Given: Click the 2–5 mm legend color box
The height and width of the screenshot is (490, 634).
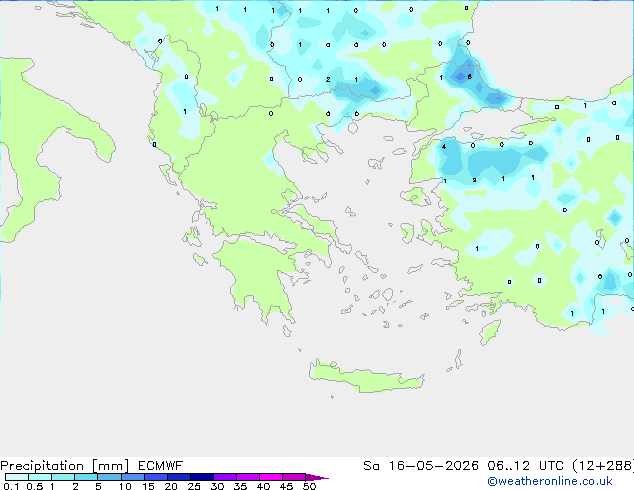Looking at the screenshot, I should (x=86, y=477).
